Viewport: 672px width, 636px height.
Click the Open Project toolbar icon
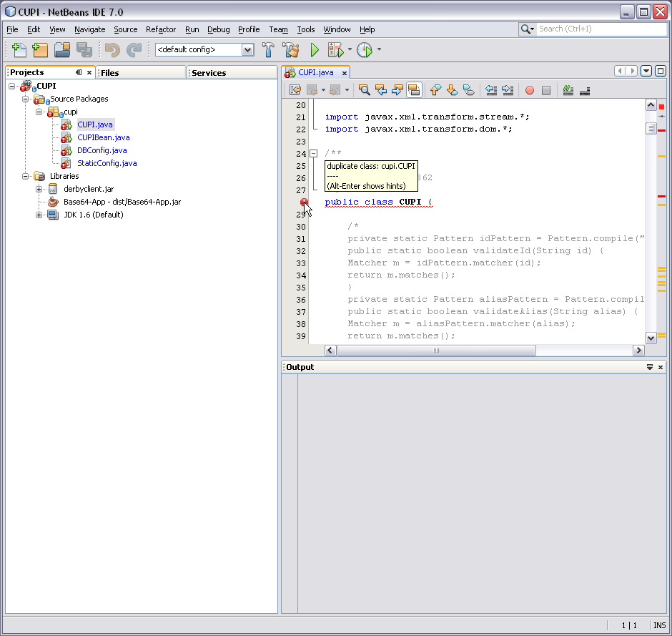tap(62, 50)
